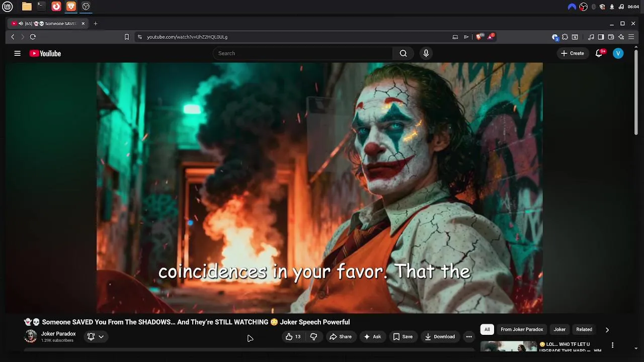
Task: Open the YouTube guide hamburger menu
Action: click(x=17, y=53)
